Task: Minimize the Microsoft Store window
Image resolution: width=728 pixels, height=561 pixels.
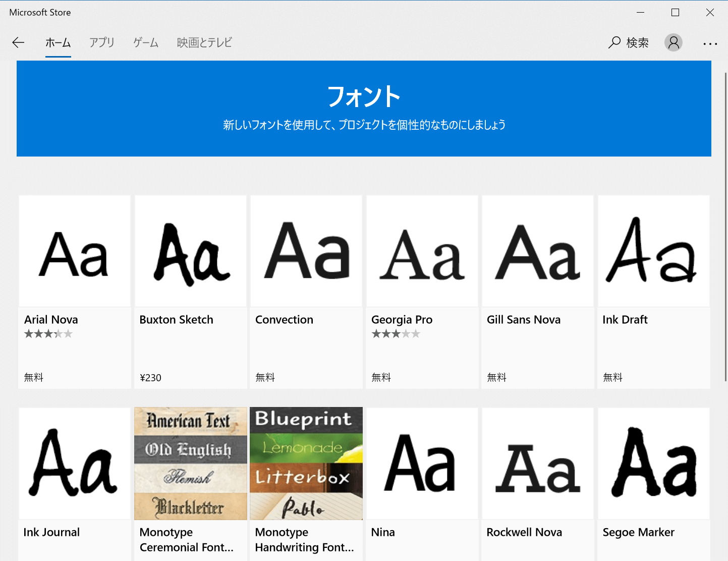Action: pyautogui.click(x=641, y=13)
